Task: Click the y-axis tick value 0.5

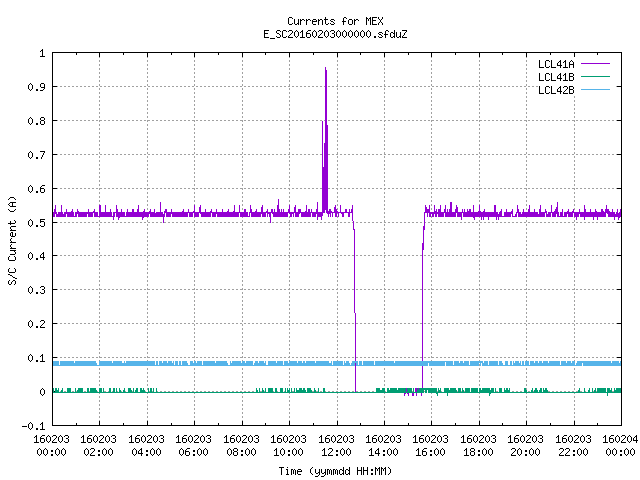Action: click(36, 223)
